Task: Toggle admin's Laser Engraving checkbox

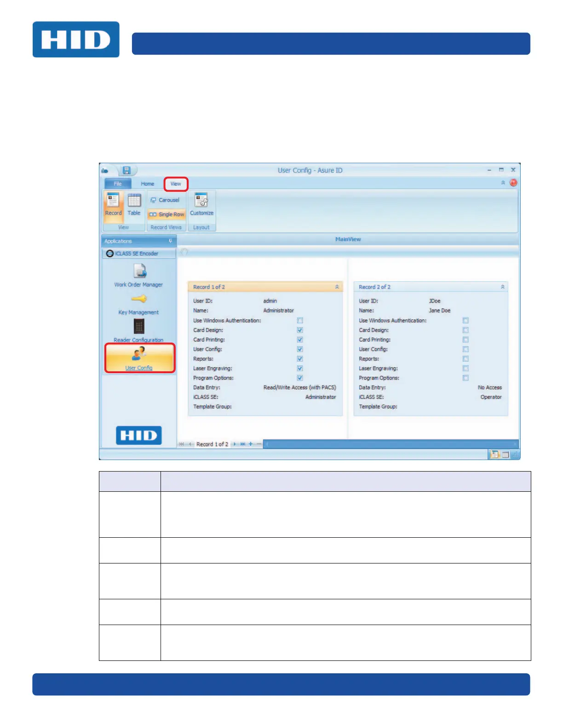Action: (300, 369)
